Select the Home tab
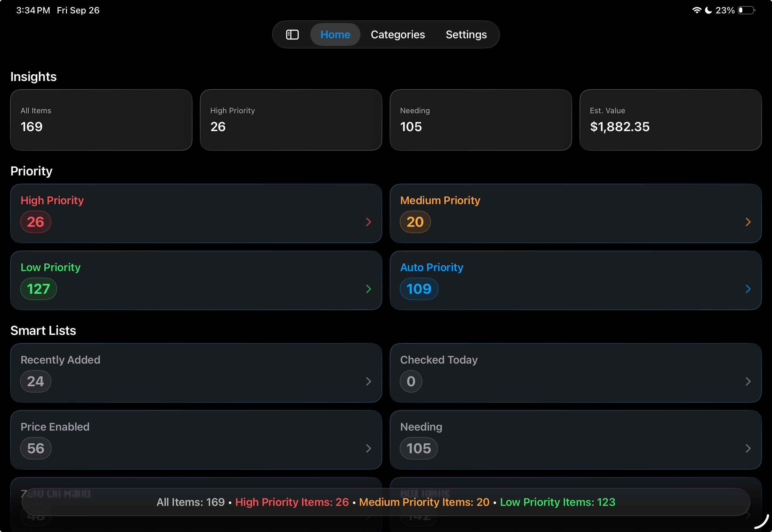This screenshot has width=772, height=532. (335, 35)
